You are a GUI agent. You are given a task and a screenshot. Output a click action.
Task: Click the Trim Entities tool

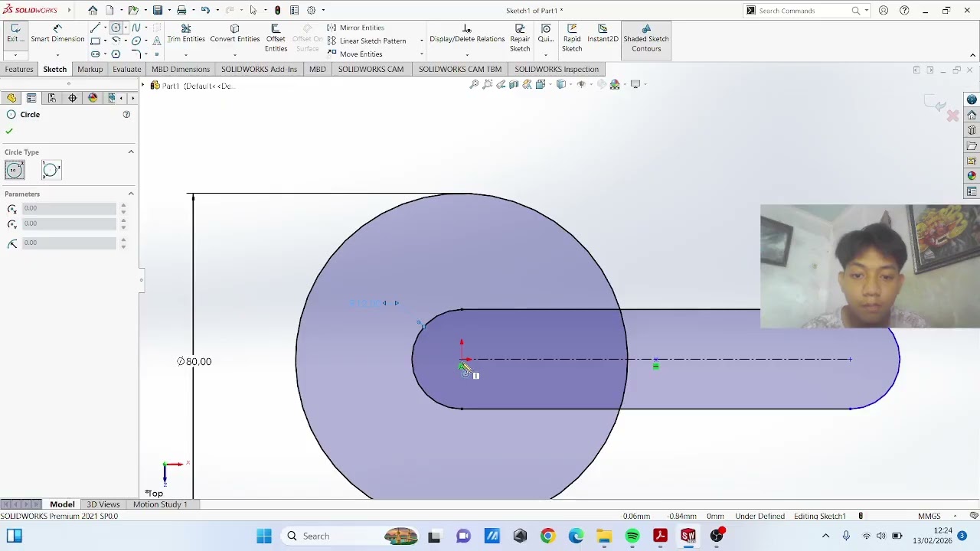(186, 34)
